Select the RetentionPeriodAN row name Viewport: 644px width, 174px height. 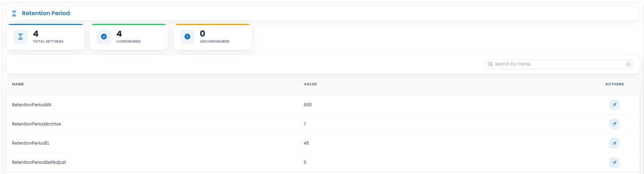tap(32, 105)
